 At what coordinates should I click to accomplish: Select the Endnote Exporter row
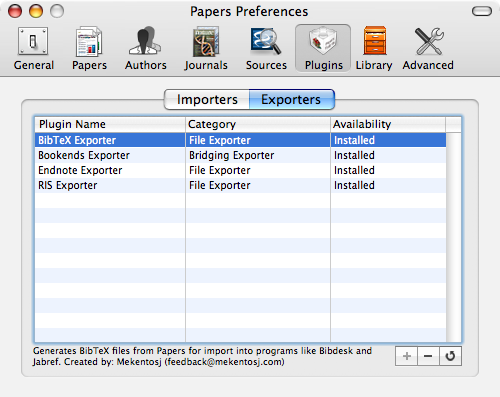point(240,170)
